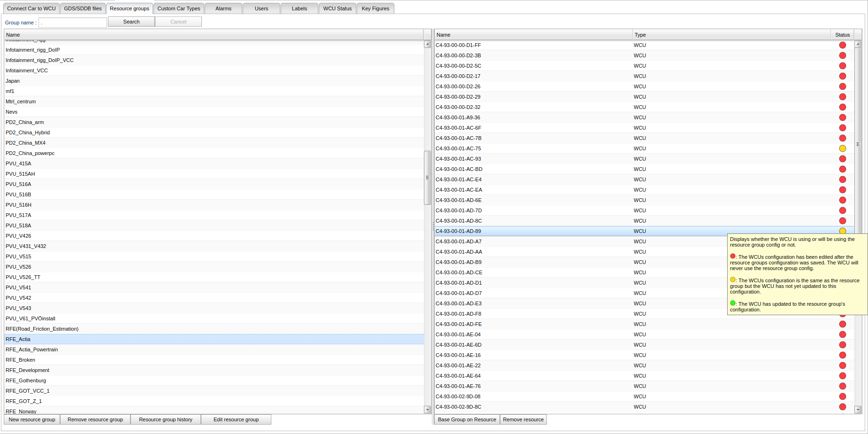This screenshot has width=868, height=434.
Task: Click red status icon for C4-93-00-01-A9-36
Action: coord(842,117)
